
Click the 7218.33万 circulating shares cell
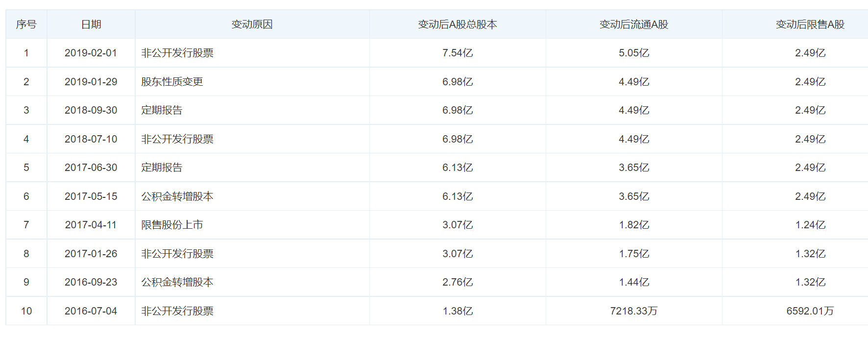(x=634, y=311)
